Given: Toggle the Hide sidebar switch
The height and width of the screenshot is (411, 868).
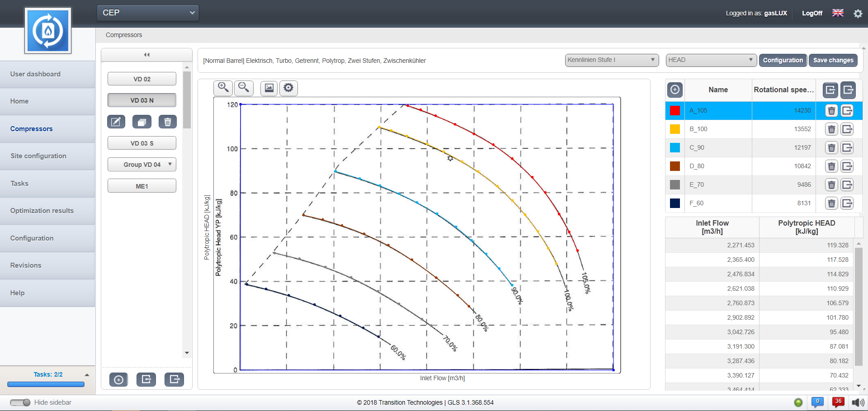Looking at the screenshot, I should point(20,402).
